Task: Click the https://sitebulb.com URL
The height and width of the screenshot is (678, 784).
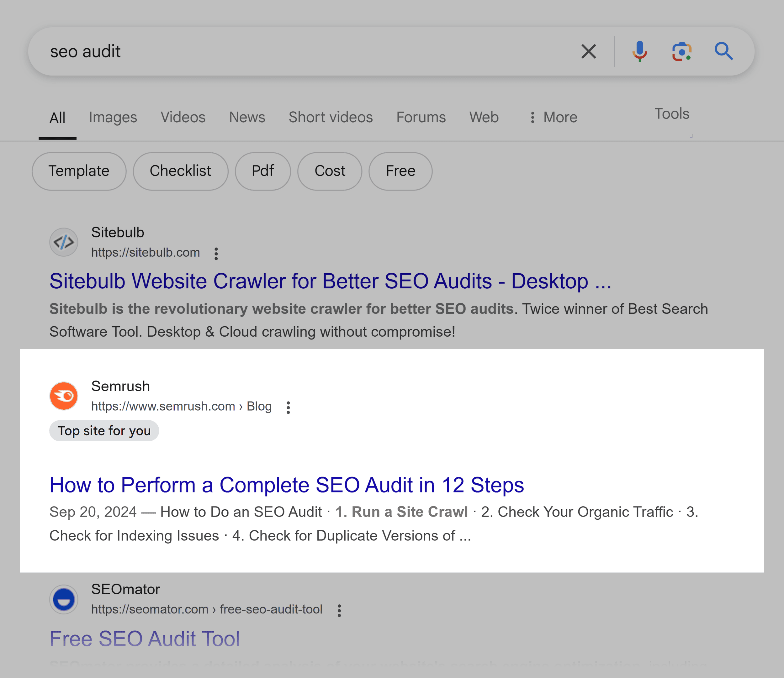Action: click(146, 252)
